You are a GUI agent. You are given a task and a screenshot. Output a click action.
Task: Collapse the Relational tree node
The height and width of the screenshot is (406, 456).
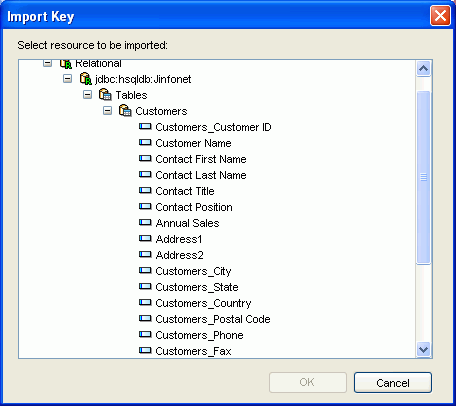click(47, 63)
